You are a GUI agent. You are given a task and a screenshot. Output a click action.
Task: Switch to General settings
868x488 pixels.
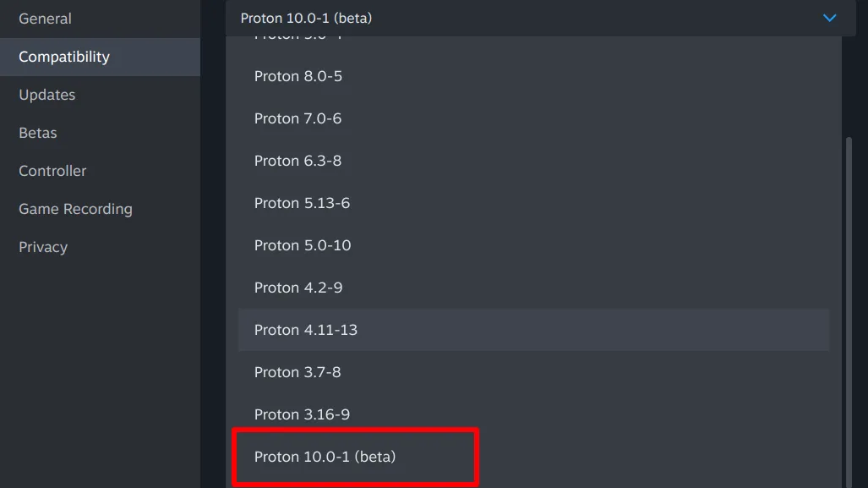tap(45, 18)
